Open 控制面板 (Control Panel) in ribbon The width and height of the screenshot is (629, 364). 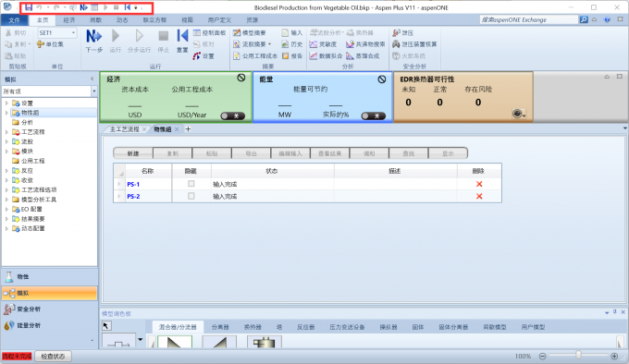pos(209,33)
